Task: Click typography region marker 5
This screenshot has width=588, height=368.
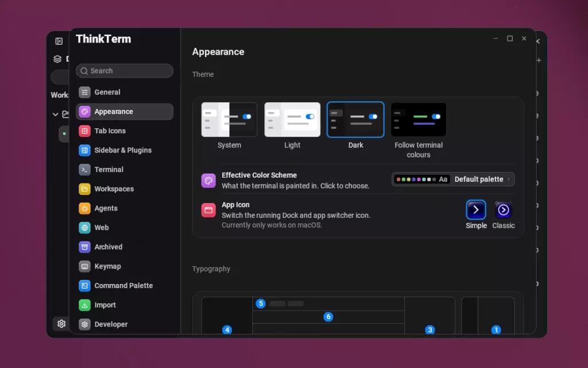Action: (x=261, y=304)
